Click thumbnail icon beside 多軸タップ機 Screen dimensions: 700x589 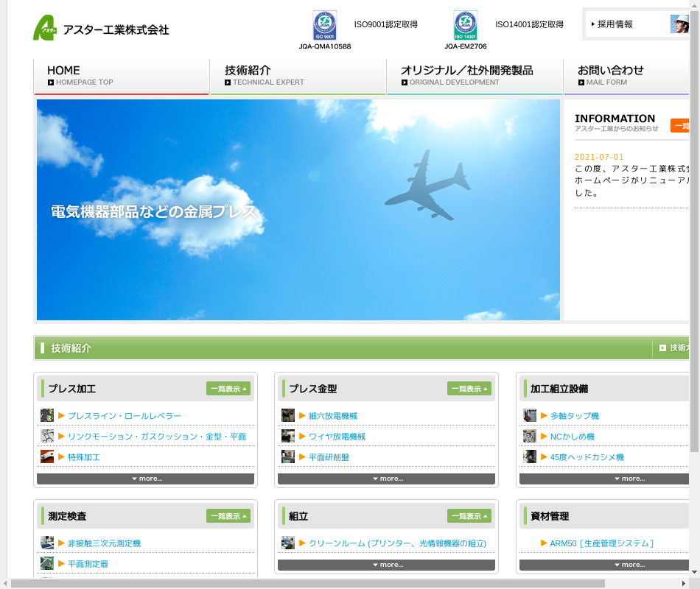tap(530, 415)
